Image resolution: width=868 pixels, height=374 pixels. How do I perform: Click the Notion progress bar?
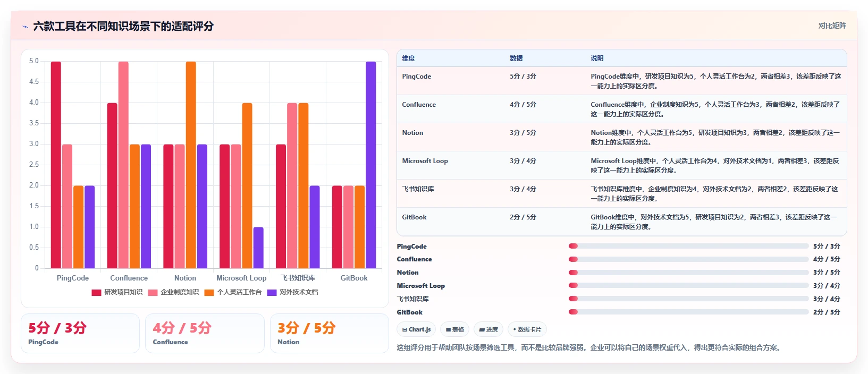(688, 273)
